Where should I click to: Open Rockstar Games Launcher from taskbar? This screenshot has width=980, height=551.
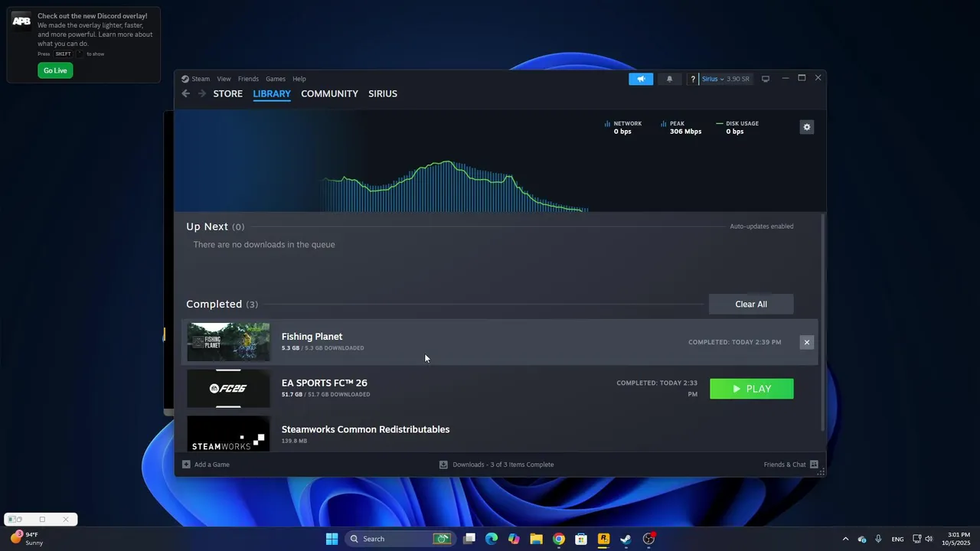click(603, 539)
